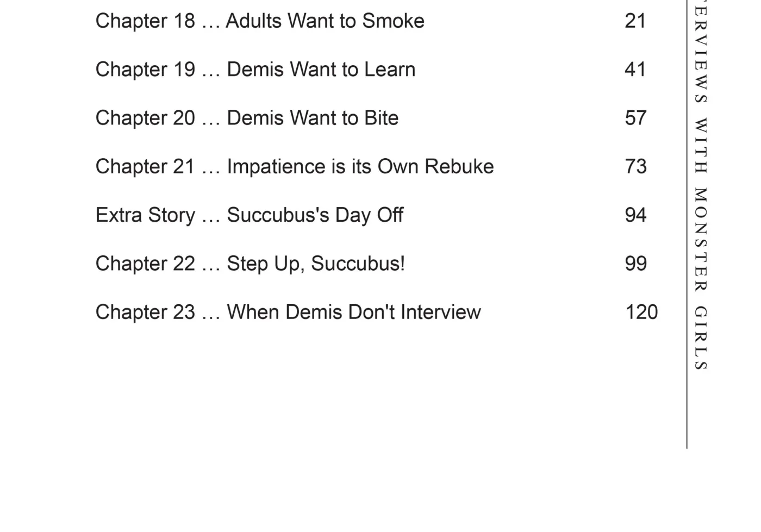The image size is (761, 532).
Task: Select page number 120
Action: 641,312
